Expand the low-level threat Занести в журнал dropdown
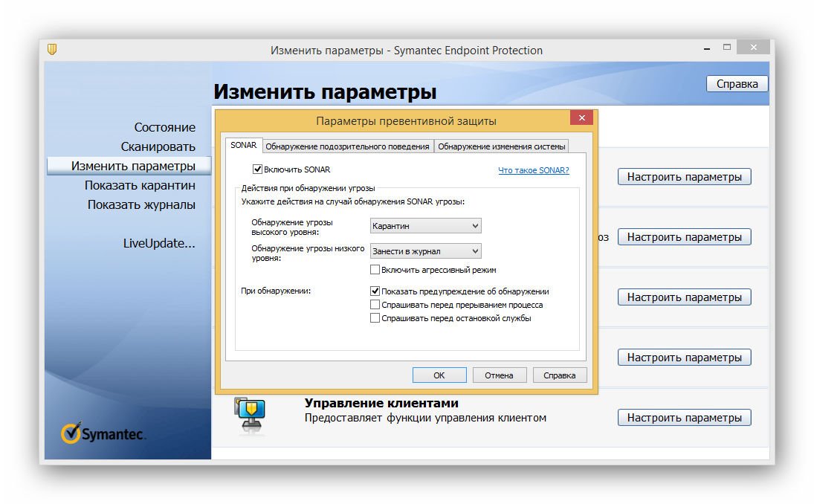814x504 pixels. tap(425, 252)
